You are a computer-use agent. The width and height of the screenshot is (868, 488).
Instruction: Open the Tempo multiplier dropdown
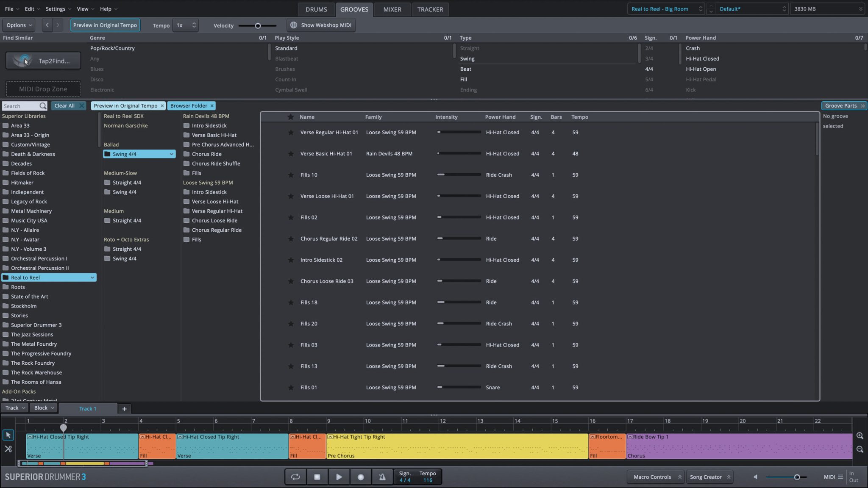186,25
